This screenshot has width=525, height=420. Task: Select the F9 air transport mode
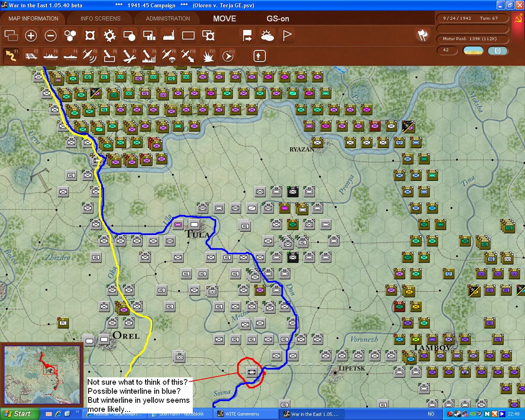pyautogui.click(x=169, y=55)
